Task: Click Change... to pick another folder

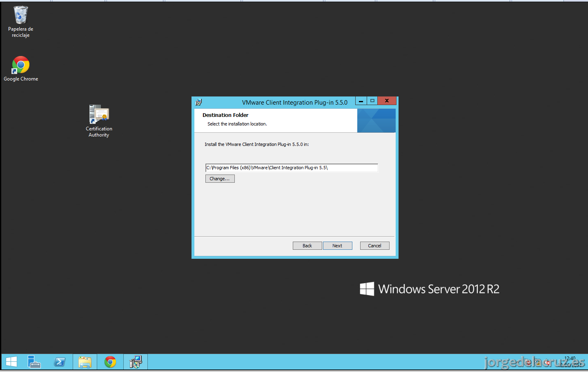Action: point(220,179)
